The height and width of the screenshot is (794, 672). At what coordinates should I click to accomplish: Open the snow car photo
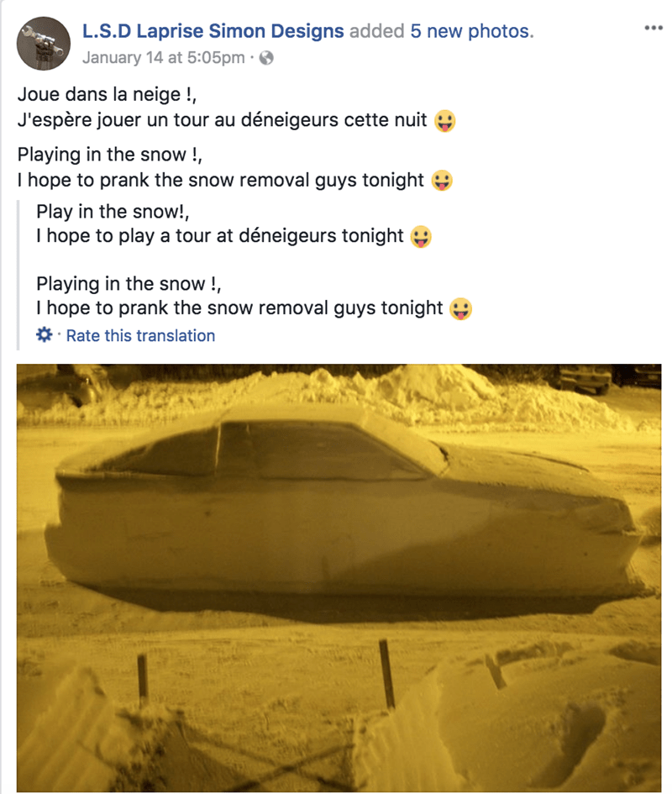point(339,578)
